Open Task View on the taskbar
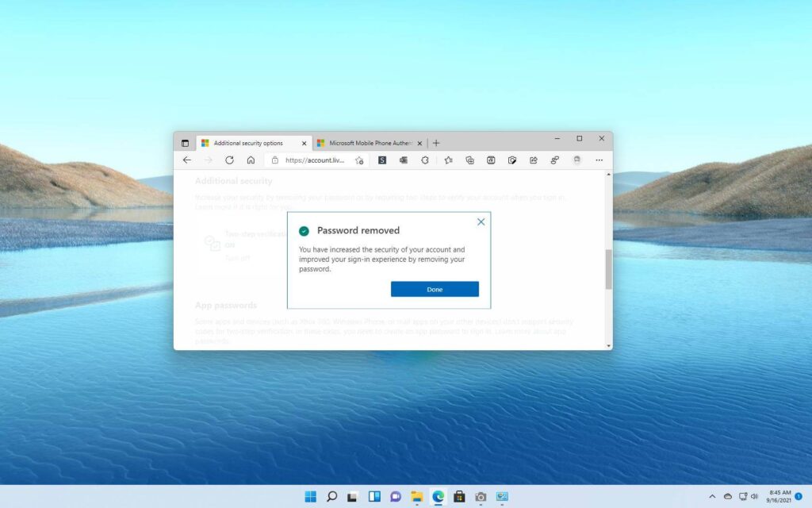 (352, 497)
